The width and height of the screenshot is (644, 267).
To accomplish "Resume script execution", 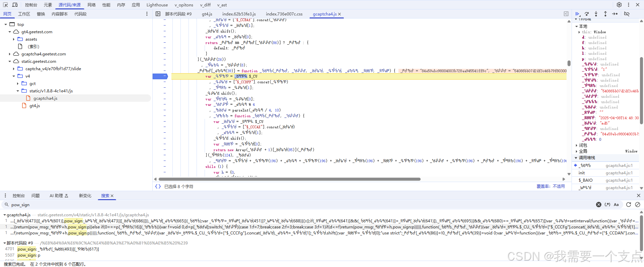I will [x=577, y=14].
